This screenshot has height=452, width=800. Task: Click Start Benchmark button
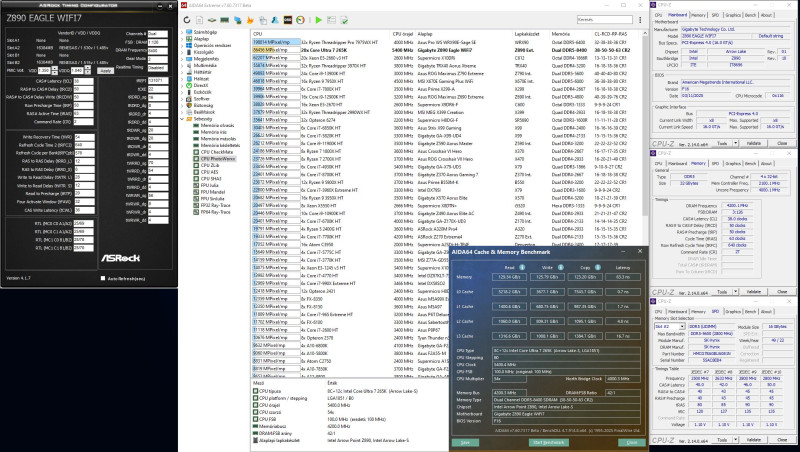(x=548, y=442)
